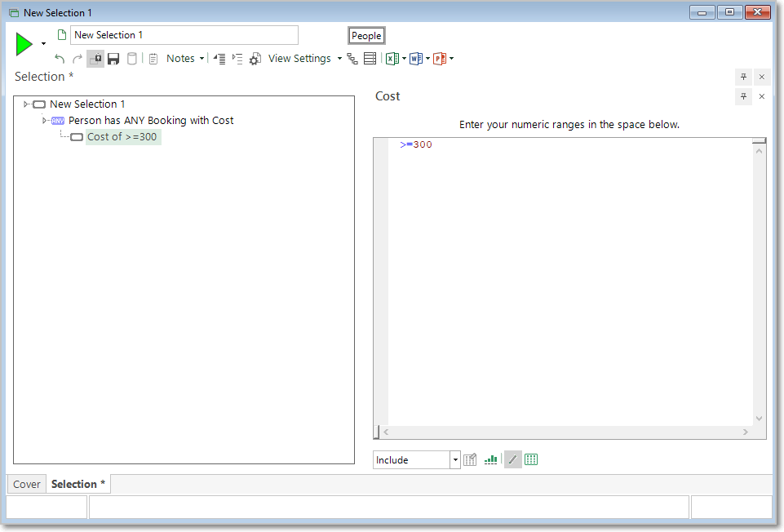Expand the New Selection 1 tree node
The height and width of the screenshot is (532, 784).
(26, 104)
